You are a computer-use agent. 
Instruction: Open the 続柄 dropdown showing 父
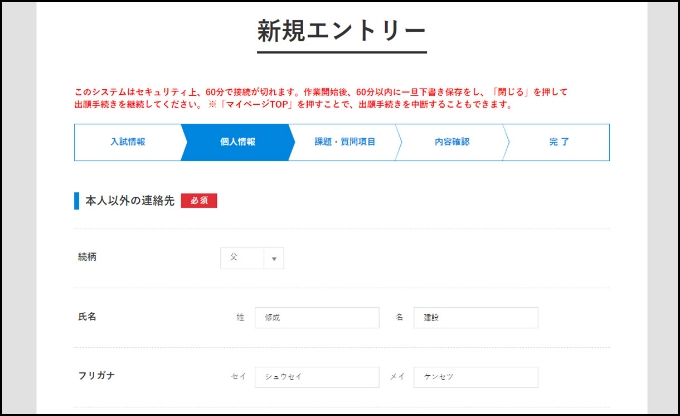pos(244,258)
